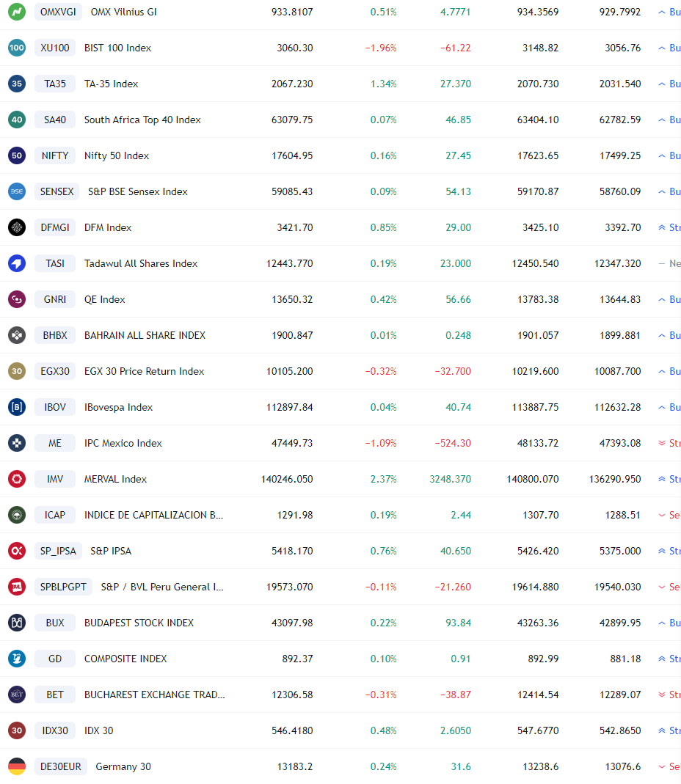
Task: Click the TA-35 Index logo badge
Action: pos(17,84)
